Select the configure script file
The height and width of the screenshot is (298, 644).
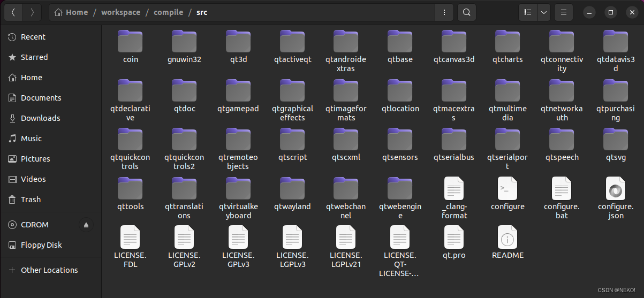(508, 194)
